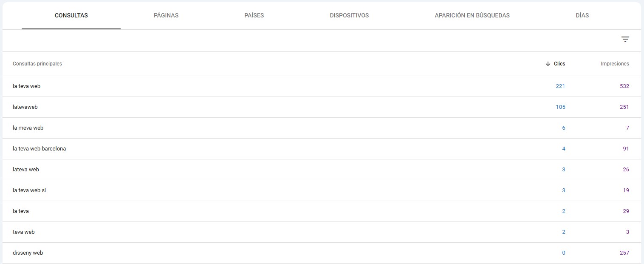The width and height of the screenshot is (644, 264).
Task: Open the filter rows icon
Action: 625,39
